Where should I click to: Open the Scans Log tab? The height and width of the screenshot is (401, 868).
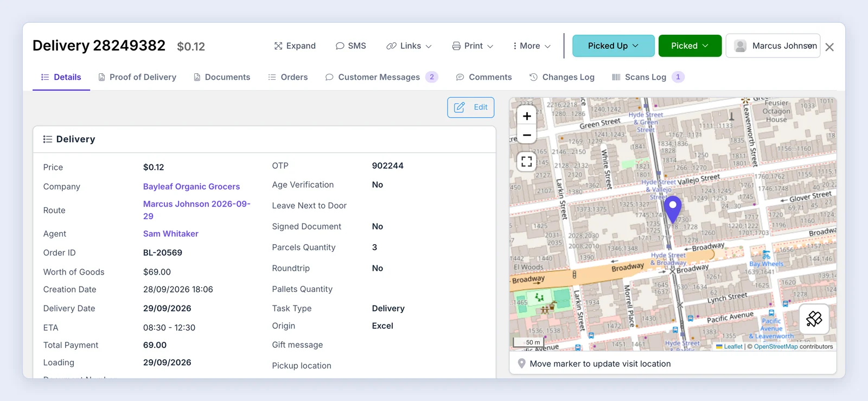tap(648, 77)
